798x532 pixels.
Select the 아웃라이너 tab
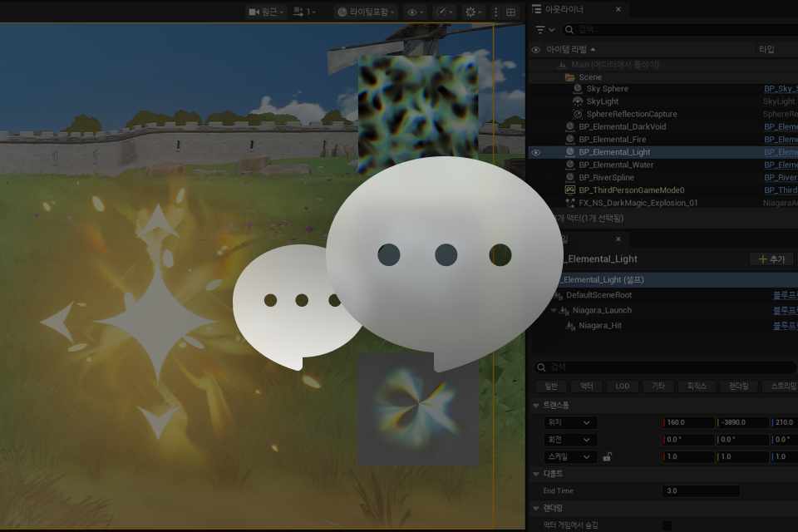(564, 9)
